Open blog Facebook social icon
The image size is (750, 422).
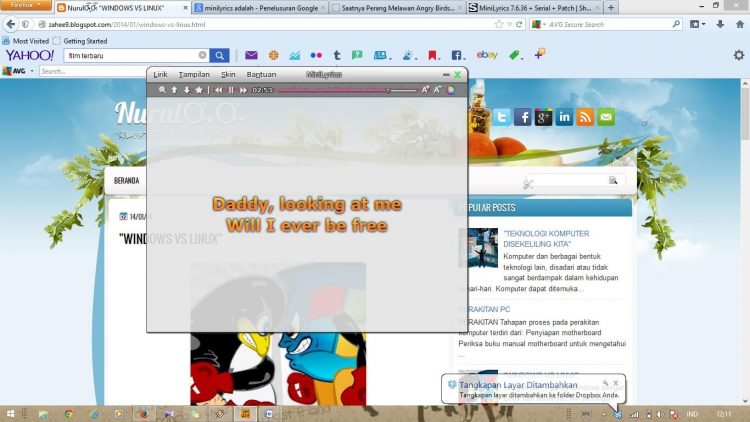522,117
